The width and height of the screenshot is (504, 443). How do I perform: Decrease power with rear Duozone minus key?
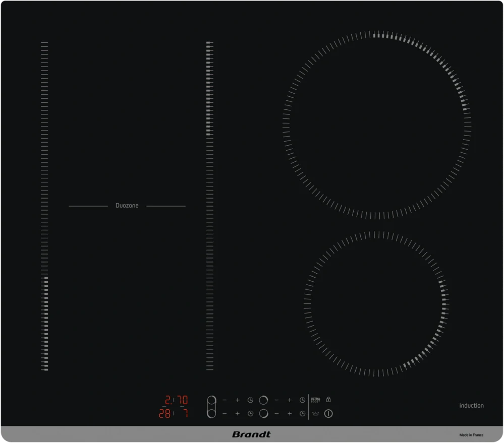point(225,400)
